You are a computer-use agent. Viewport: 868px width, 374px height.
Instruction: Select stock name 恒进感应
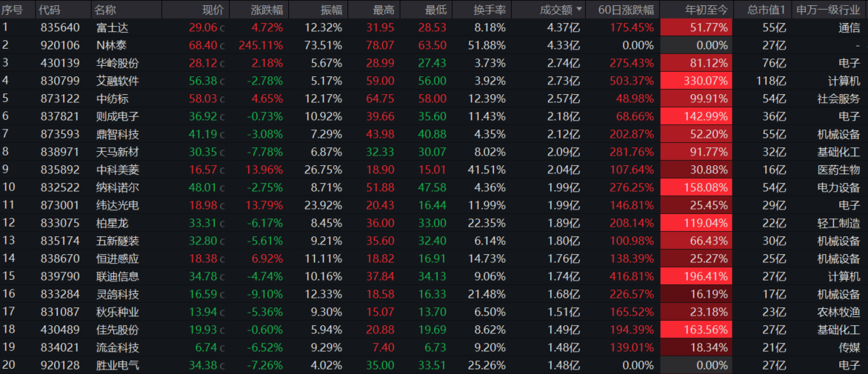click(117, 258)
